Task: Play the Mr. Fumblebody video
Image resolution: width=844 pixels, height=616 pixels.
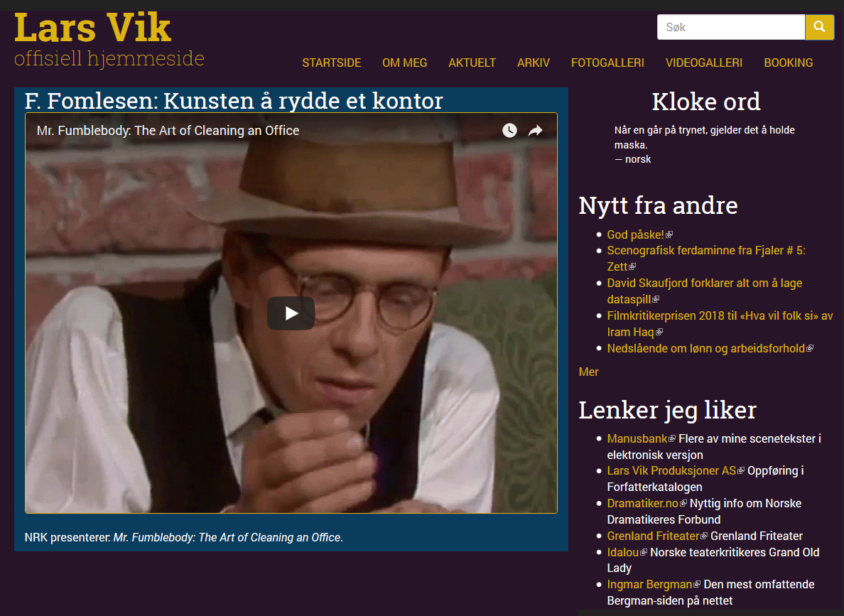Action: [291, 313]
